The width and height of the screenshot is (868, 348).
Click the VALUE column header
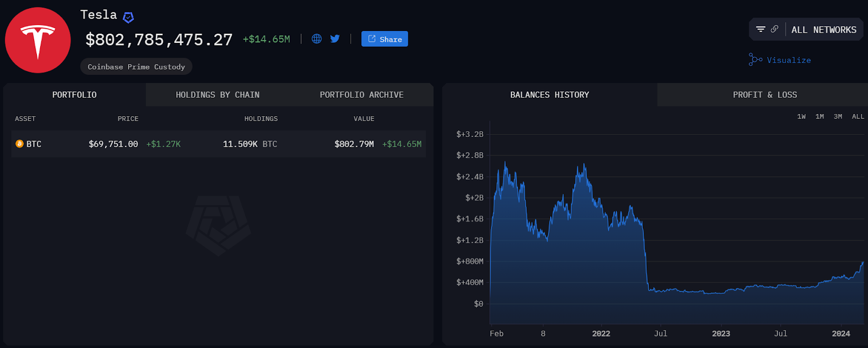[x=364, y=118]
